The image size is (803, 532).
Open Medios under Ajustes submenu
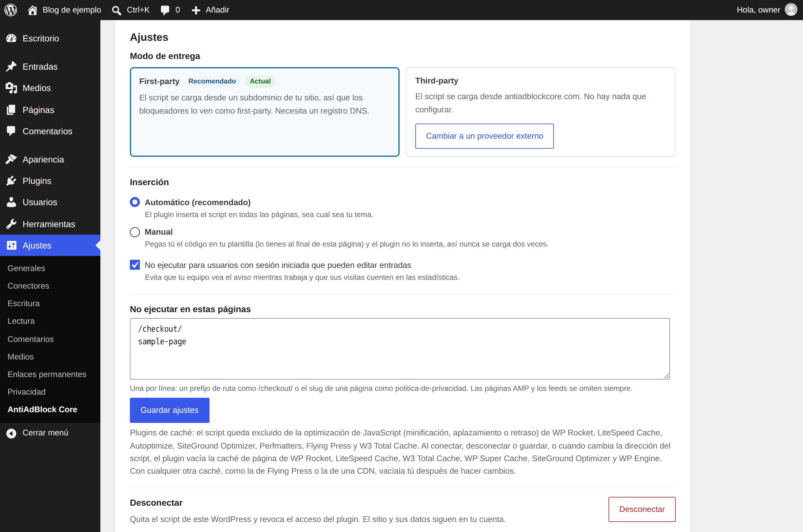tap(21, 357)
